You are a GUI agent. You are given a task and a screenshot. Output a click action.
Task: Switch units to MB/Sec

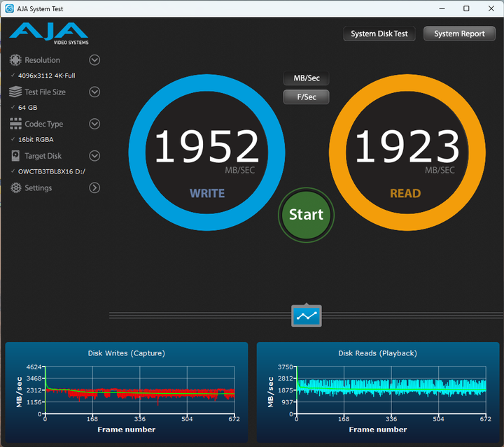(x=306, y=78)
